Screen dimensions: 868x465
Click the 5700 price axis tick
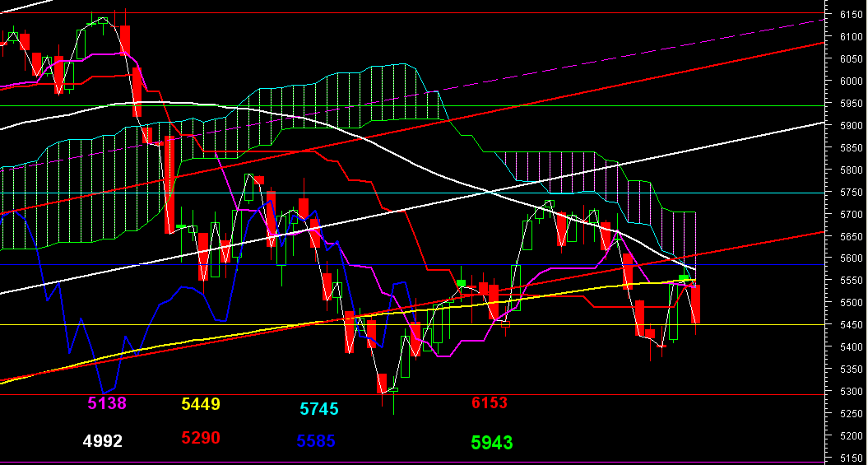point(852,214)
